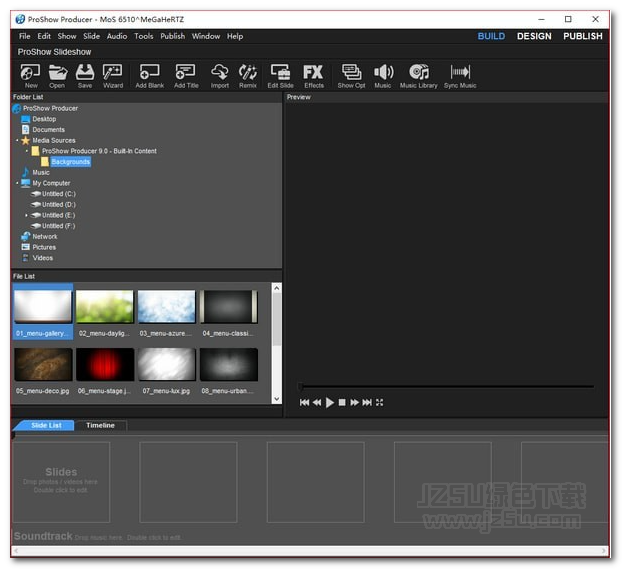This screenshot has height=569, width=622.
Task: Stop the preview playback
Action: 342,403
